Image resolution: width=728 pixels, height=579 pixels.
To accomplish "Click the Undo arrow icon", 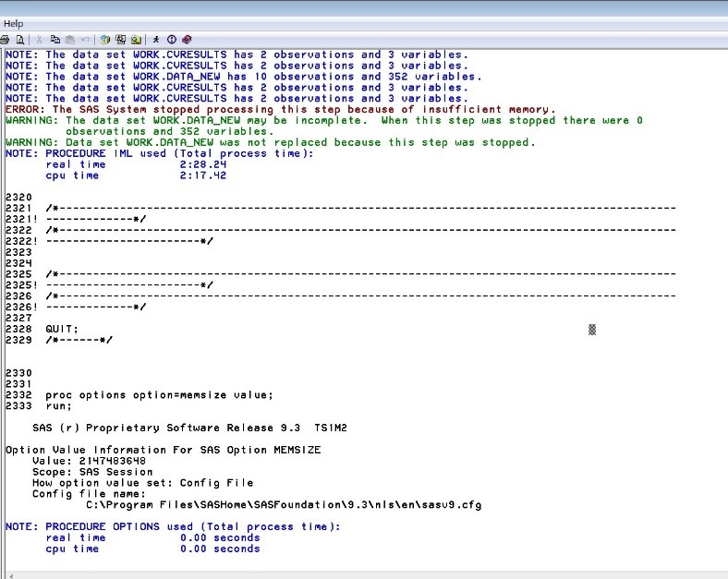I will (x=85, y=40).
